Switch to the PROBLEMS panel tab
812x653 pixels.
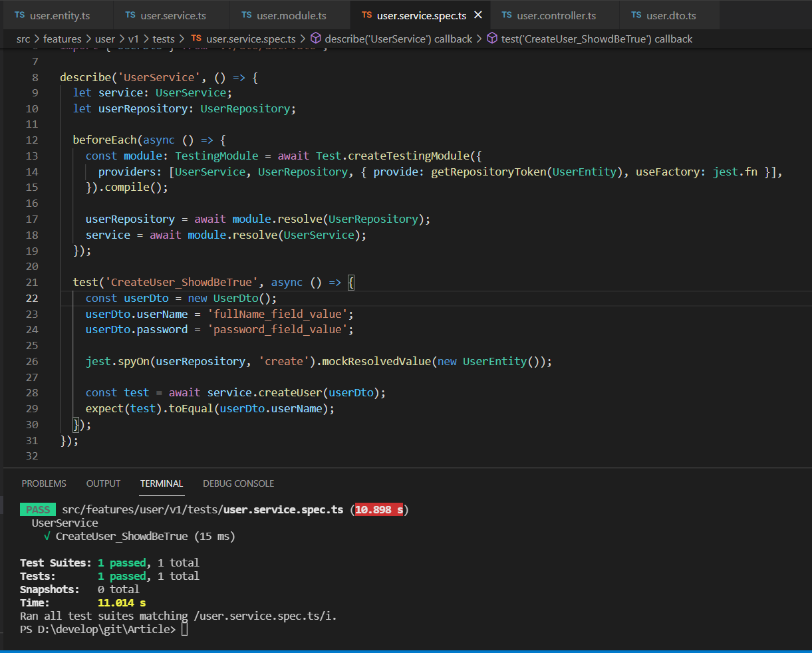coord(43,483)
